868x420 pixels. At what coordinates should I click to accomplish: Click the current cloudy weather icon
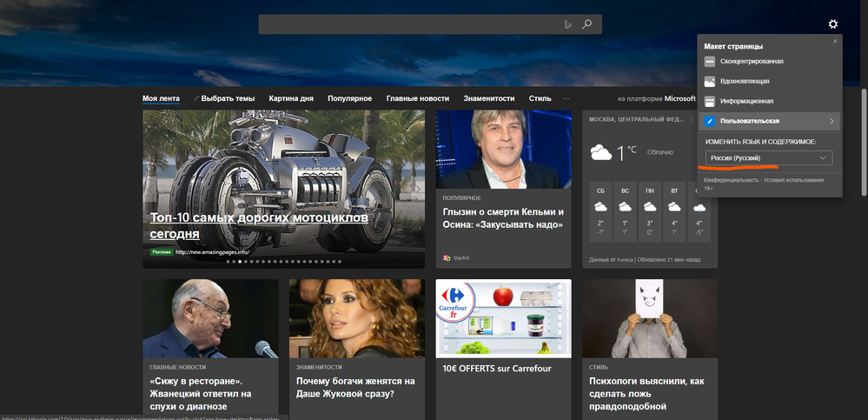tap(600, 152)
